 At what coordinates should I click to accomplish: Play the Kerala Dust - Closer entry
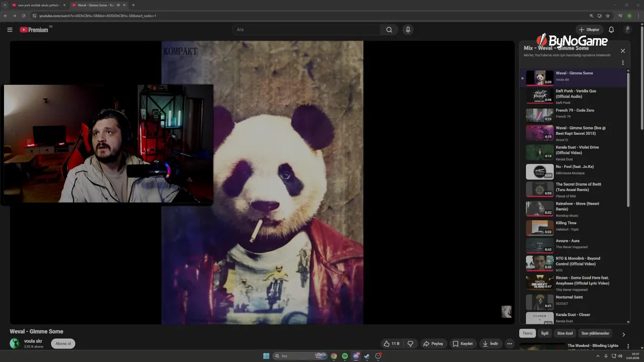[x=573, y=318]
